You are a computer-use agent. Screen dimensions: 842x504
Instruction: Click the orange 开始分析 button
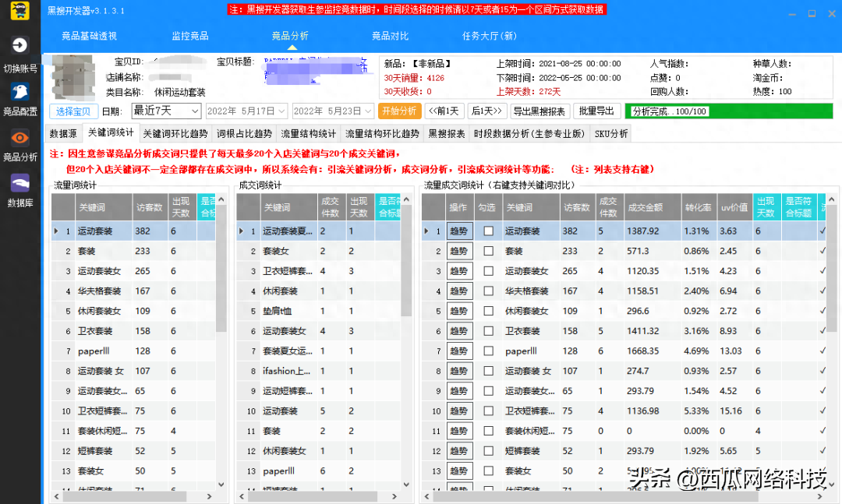401,111
